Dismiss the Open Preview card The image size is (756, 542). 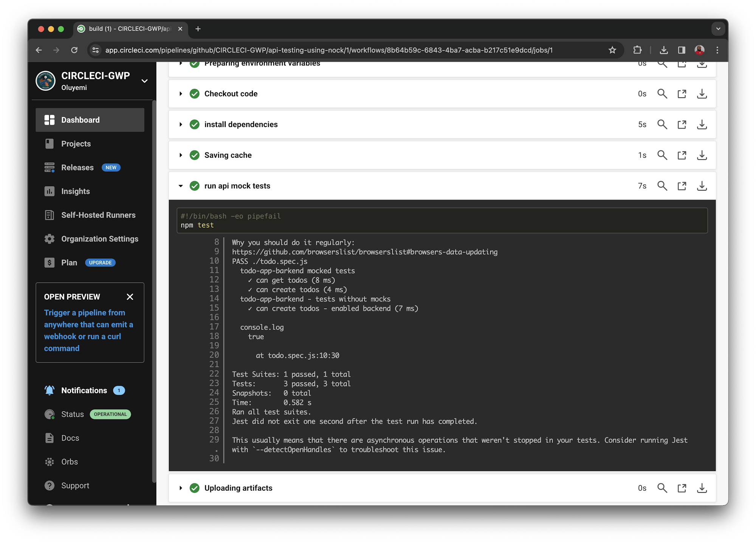[x=130, y=297]
